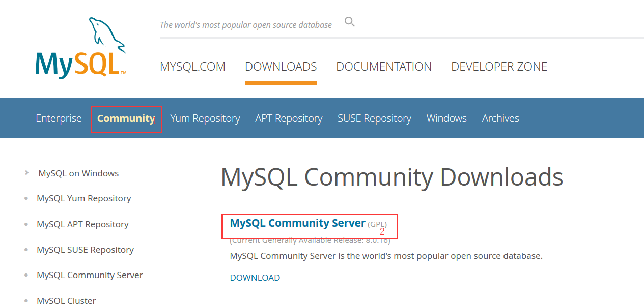This screenshot has width=644, height=304.
Task: Switch to the Enterprise subnav tab
Action: (x=59, y=118)
